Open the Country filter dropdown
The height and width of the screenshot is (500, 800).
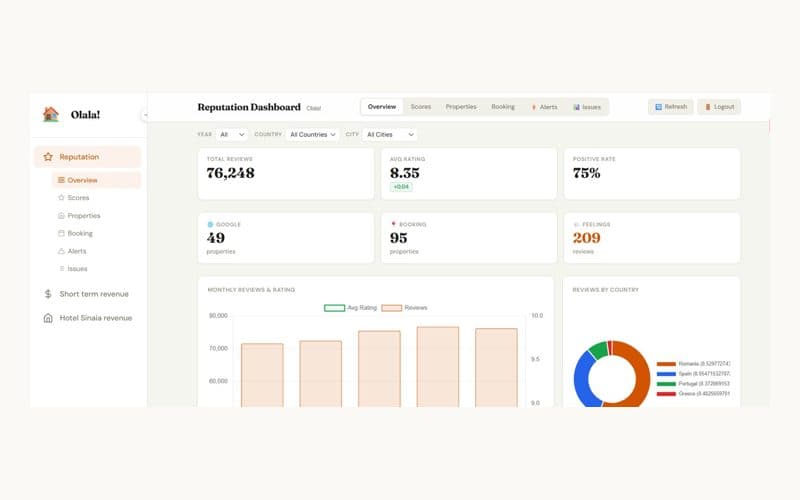(312, 135)
